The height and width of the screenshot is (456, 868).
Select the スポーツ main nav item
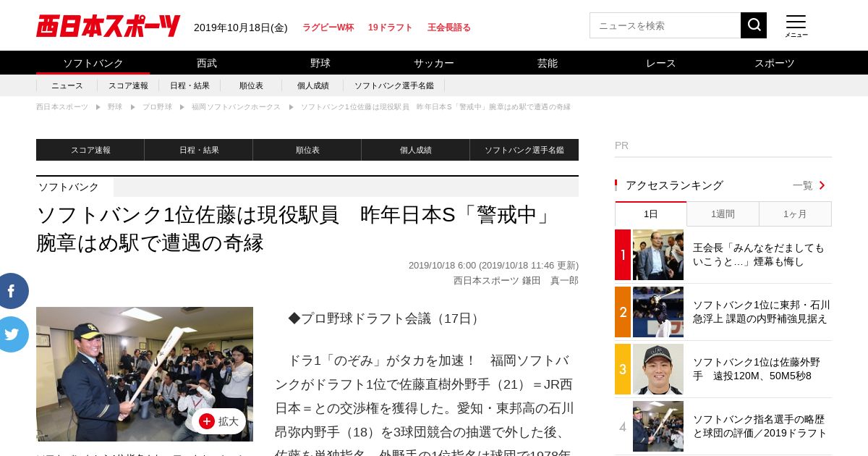pos(775,63)
